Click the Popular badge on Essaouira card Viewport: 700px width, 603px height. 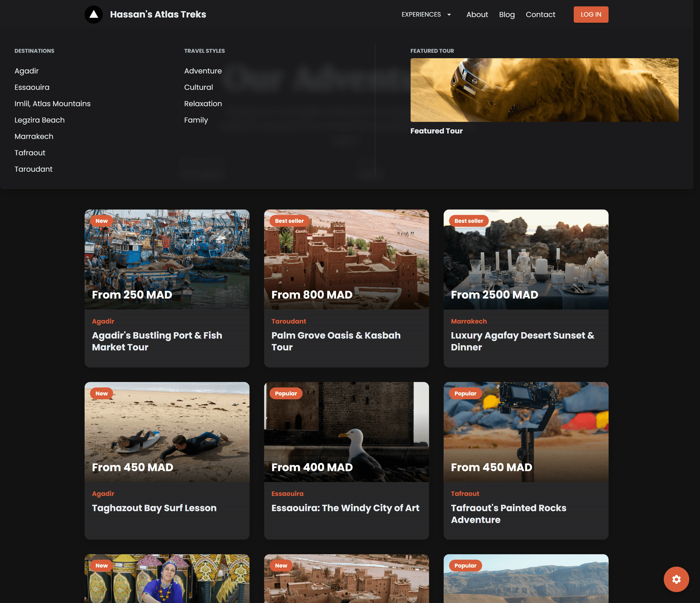[x=286, y=393]
